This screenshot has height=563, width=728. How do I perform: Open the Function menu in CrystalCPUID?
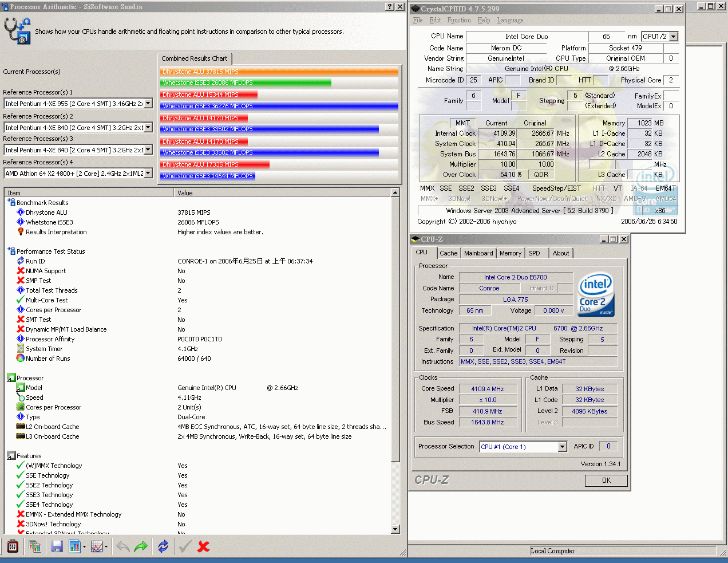point(459,20)
